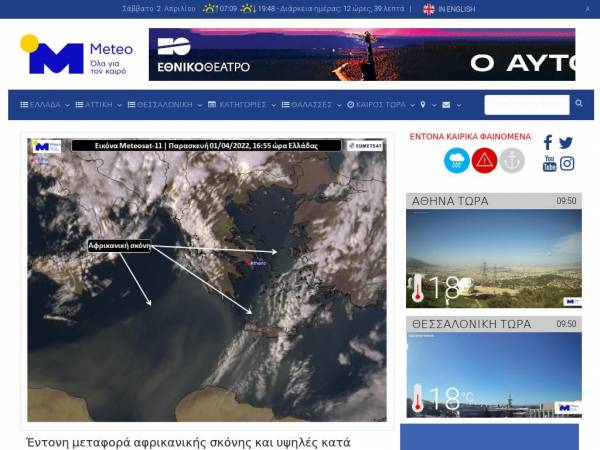Image resolution: width=600 pixels, height=450 pixels.
Task: Open the ΕΝΤΟΝΑ ΚΑΙΡΙΚΑ ΦΑΙΝΟΜΕΝΑ link
Action: point(470,137)
